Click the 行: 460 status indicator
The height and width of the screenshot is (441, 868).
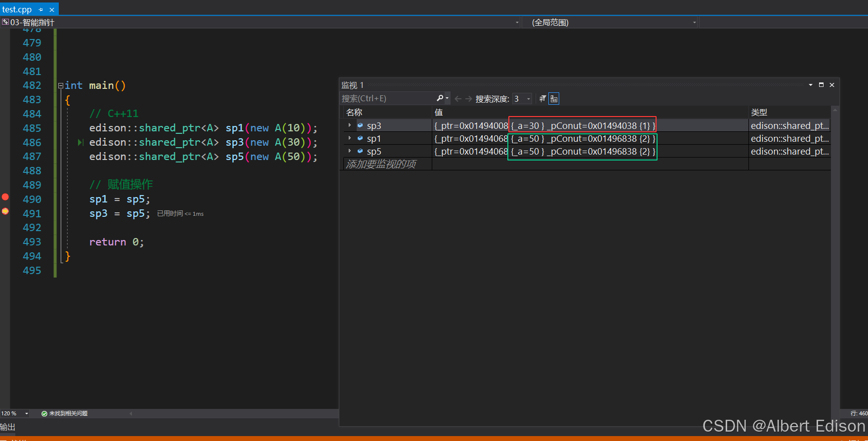point(859,413)
